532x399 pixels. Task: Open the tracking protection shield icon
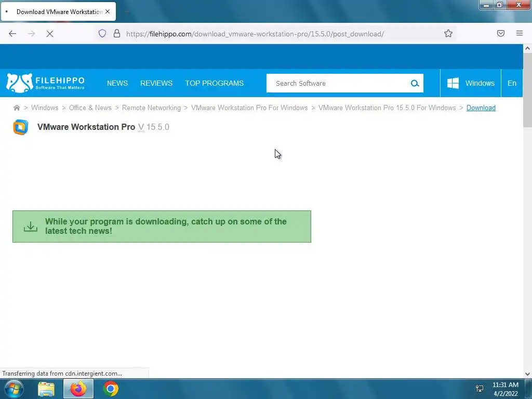[102, 33]
